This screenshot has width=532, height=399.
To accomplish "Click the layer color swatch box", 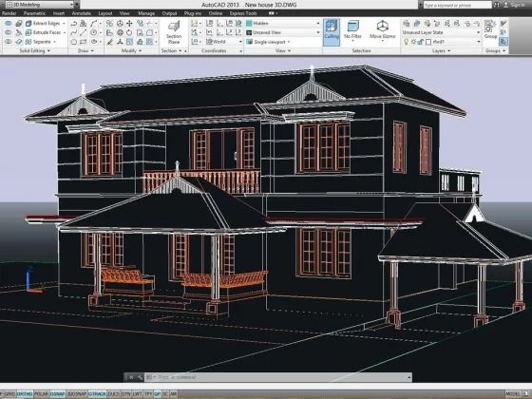I will tap(428, 42).
